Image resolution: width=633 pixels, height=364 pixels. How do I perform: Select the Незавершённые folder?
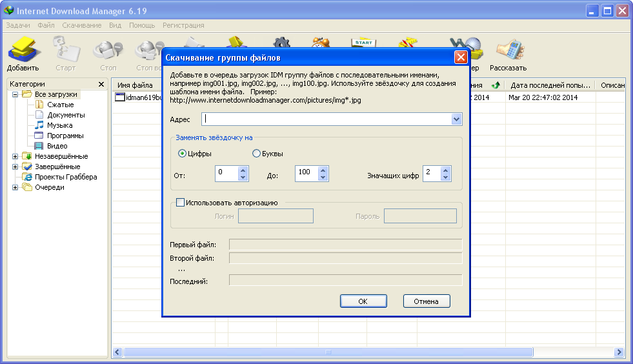pyautogui.click(x=61, y=156)
